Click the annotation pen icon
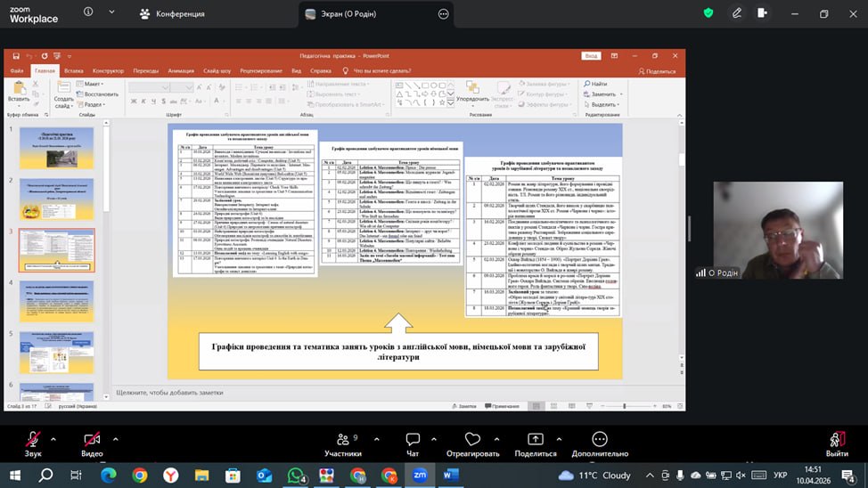The image size is (868, 488). pos(737,13)
